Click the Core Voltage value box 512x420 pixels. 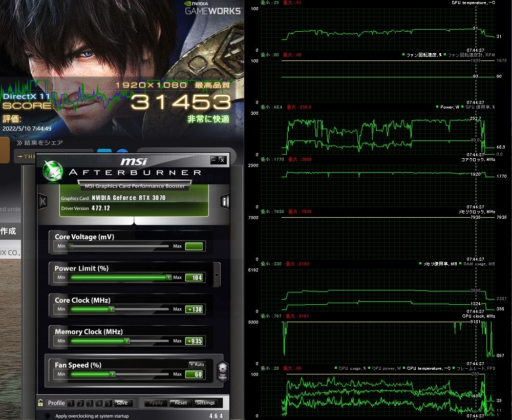click(194, 246)
